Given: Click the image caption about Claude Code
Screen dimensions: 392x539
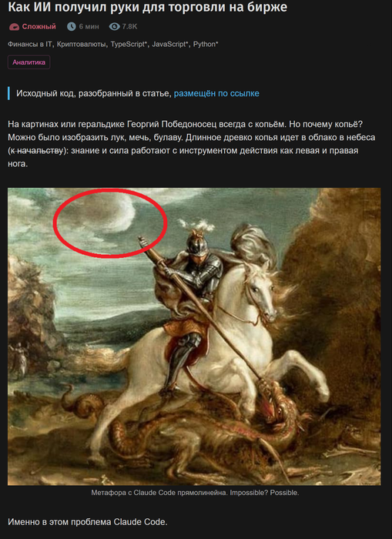Looking at the screenshot, I should click(x=195, y=493).
